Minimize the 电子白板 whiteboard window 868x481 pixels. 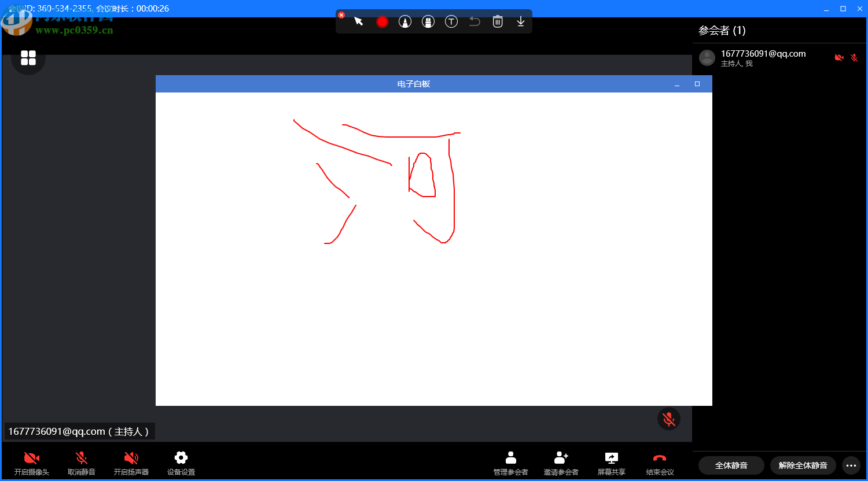click(x=677, y=84)
